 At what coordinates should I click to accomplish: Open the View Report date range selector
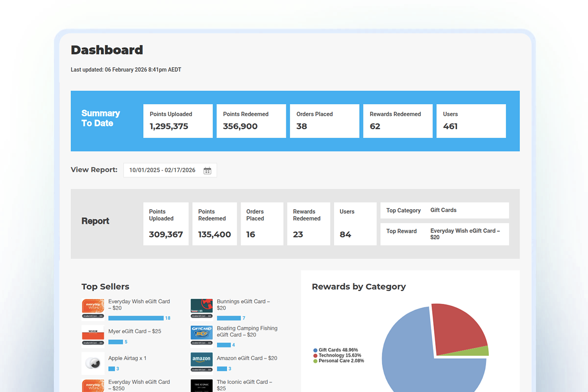pyautogui.click(x=164, y=170)
